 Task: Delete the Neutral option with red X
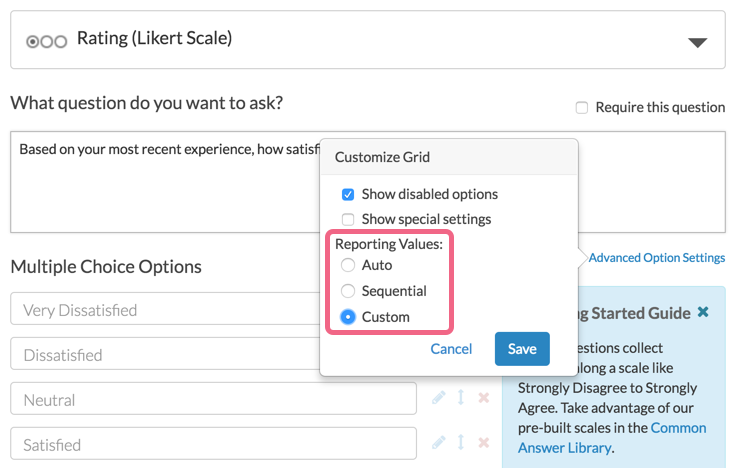click(484, 398)
